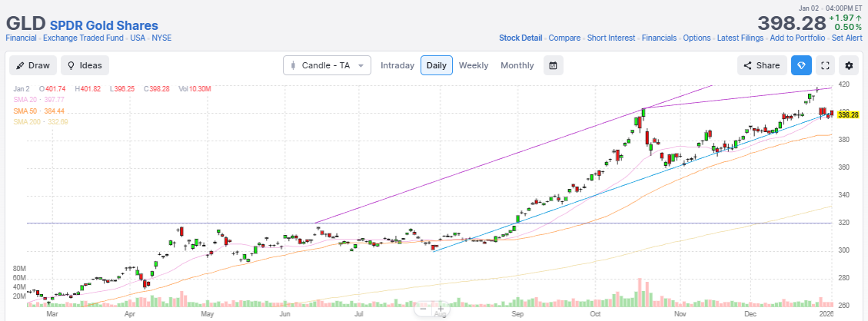Click the Set Alert link
Image resolution: width=868 pixels, height=321 pixels.
coord(847,38)
